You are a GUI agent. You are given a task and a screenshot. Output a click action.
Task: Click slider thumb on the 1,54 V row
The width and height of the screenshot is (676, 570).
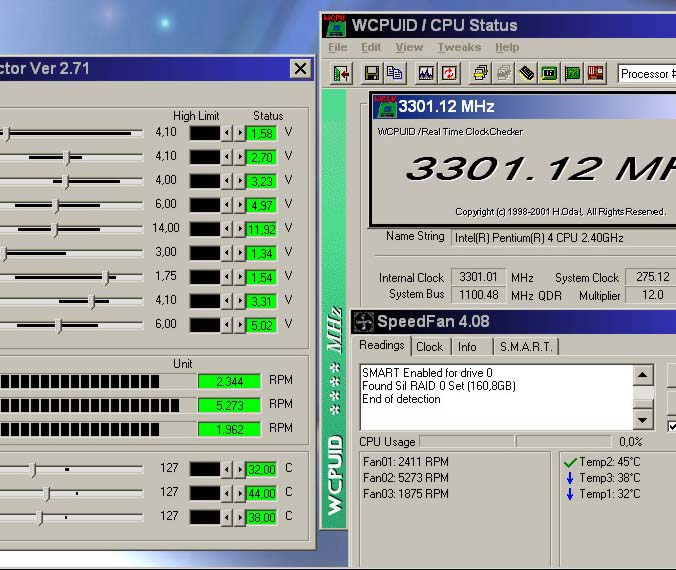pyautogui.click(x=106, y=278)
